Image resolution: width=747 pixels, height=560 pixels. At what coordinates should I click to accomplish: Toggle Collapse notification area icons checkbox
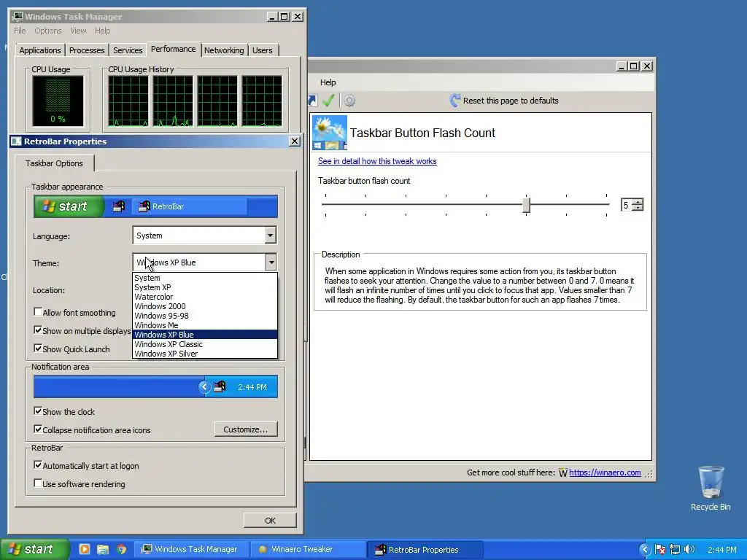(38, 429)
